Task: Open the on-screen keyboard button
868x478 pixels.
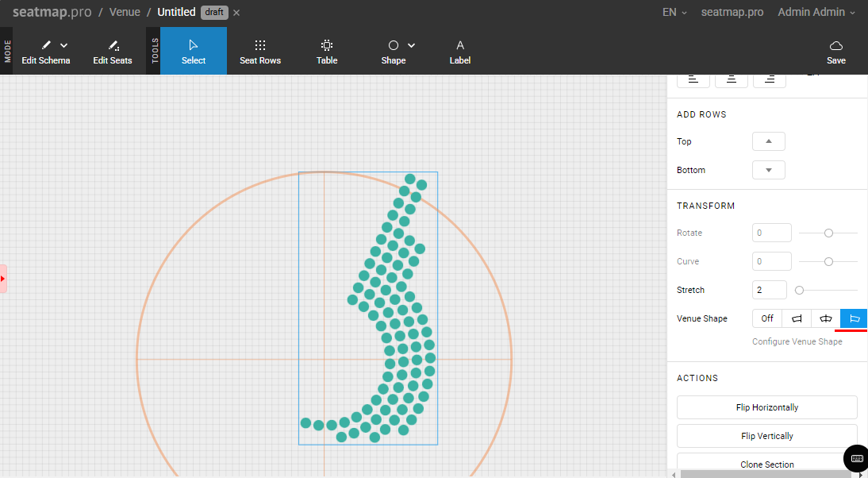Action: point(856,459)
